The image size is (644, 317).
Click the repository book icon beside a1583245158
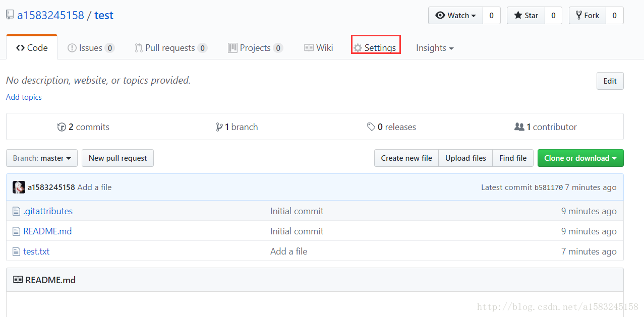pyautogui.click(x=10, y=15)
